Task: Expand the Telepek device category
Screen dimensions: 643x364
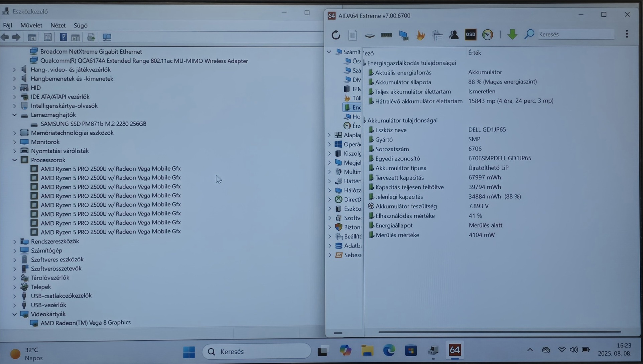Action: coord(14,287)
